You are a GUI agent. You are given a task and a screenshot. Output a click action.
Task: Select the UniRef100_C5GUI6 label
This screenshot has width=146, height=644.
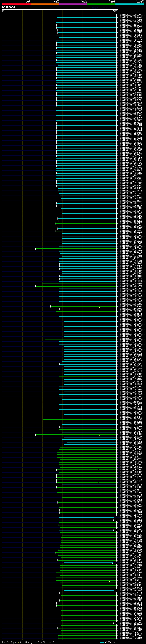[x=131, y=533]
